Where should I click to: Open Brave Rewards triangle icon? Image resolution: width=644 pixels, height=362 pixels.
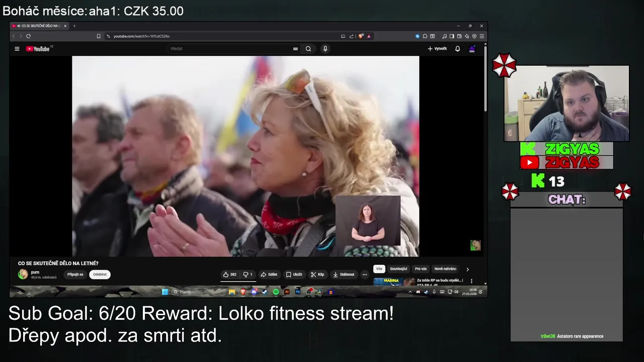[369, 36]
